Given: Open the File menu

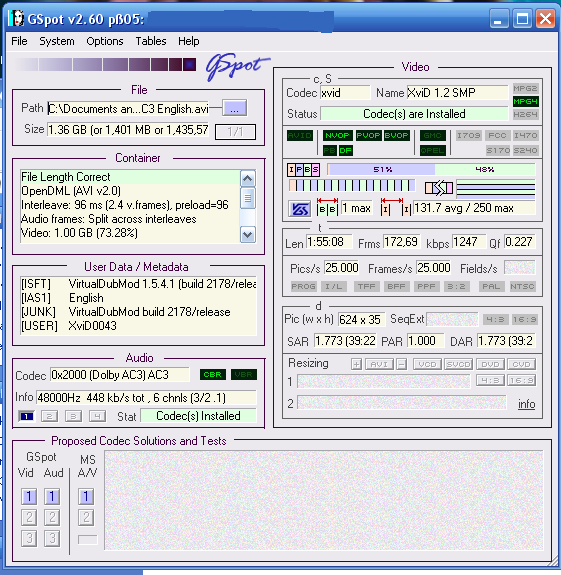Looking at the screenshot, I should [x=19, y=41].
